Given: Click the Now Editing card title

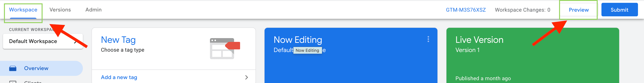Looking at the screenshot, I should tap(298, 40).
